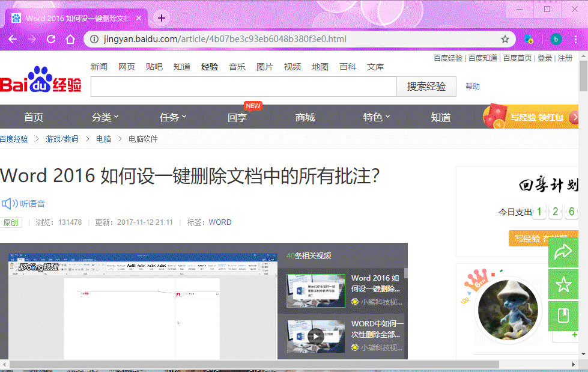Open the browser extension icon
This screenshot has width=588, height=372.
(x=529, y=39)
